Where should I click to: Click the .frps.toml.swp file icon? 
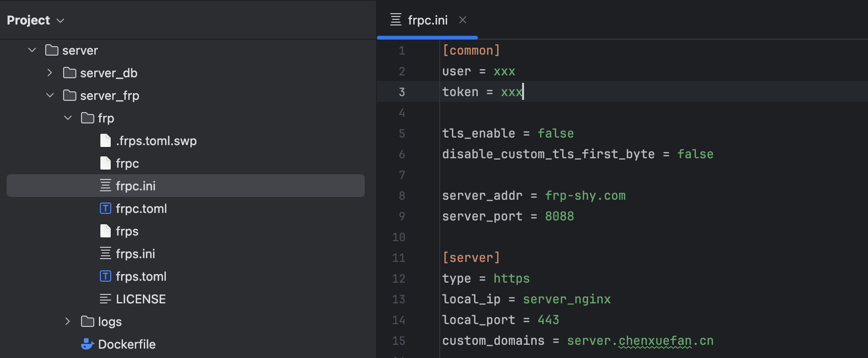[106, 141]
